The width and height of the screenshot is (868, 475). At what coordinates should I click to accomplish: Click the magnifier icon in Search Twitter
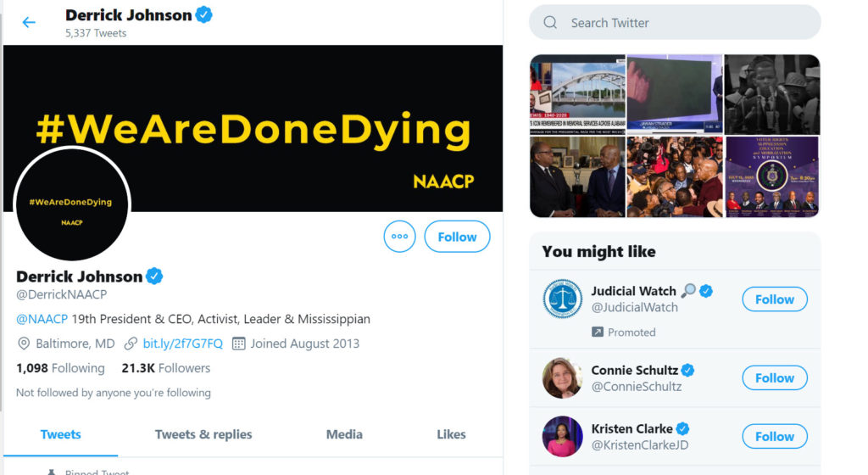[549, 23]
